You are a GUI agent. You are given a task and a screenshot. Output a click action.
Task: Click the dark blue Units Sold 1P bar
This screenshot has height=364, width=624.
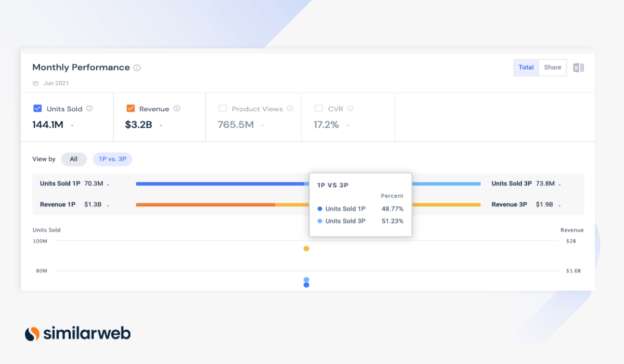[218, 184]
